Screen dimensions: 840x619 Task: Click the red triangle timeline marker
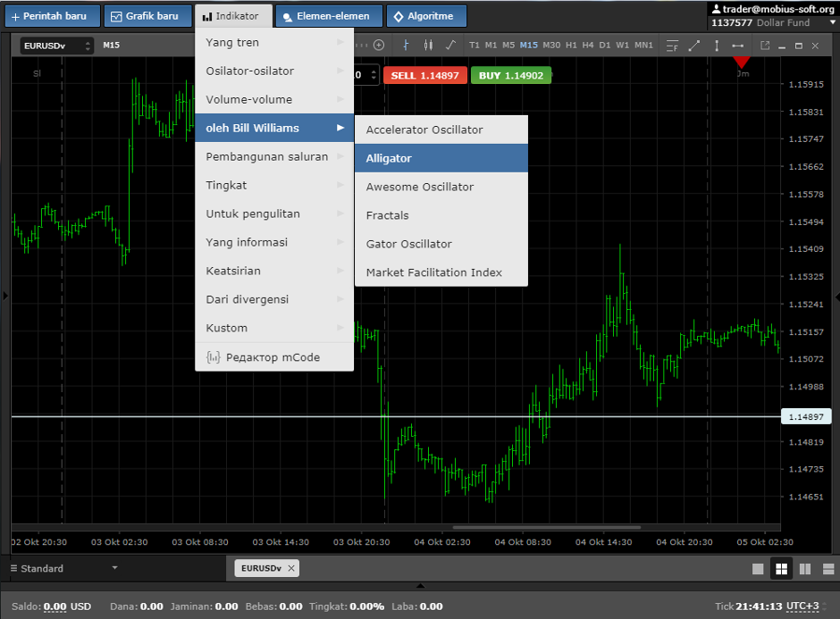[742, 63]
